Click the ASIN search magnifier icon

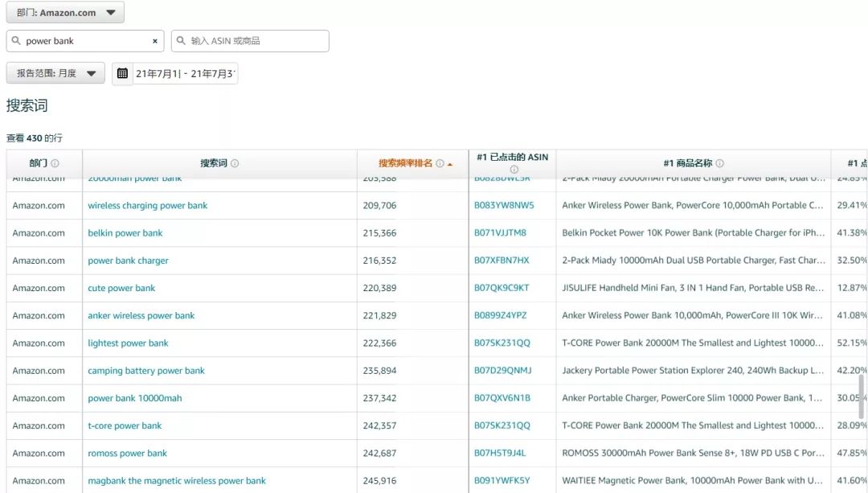coord(181,40)
